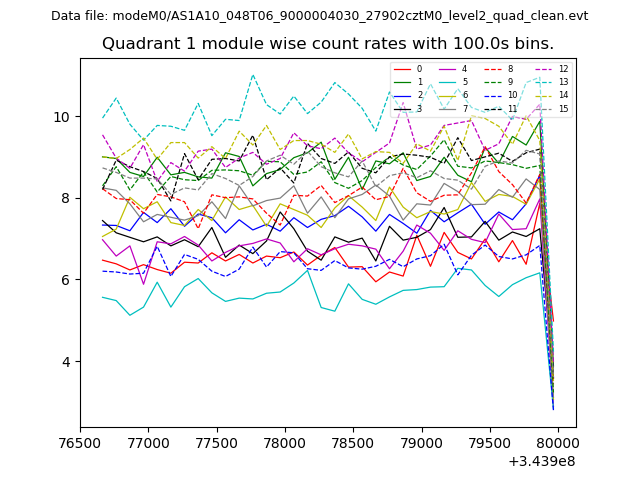The height and width of the screenshot is (480, 640).
Task: Click the 78000 x-axis tick label
Action: 285,441
